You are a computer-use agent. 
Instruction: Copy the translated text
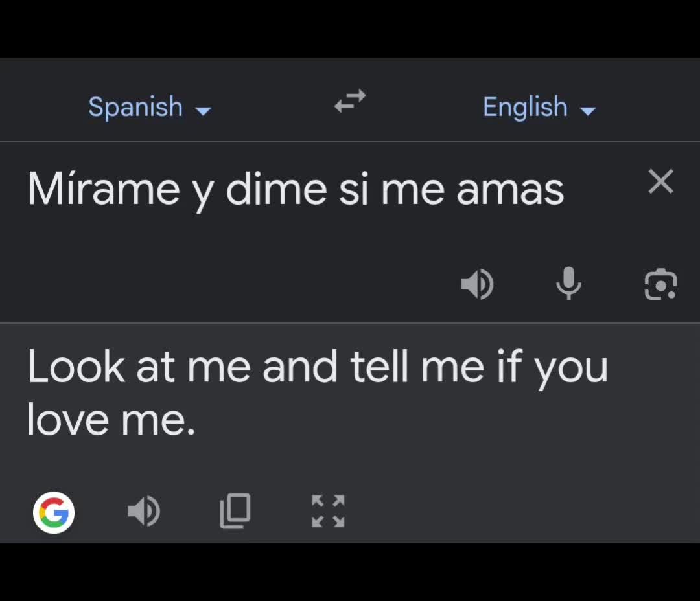pyautogui.click(x=235, y=511)
